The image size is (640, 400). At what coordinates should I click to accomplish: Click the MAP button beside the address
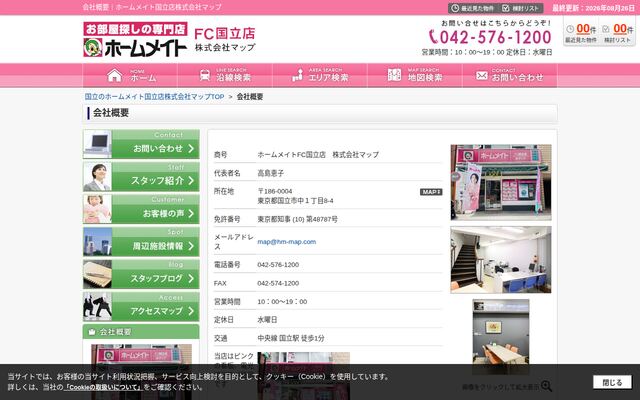431,192
